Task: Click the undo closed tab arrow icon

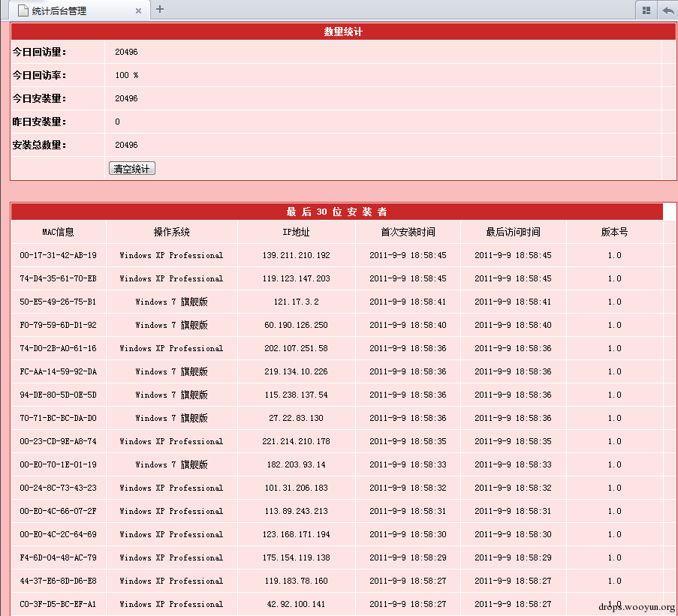Action: pos(668,11)
